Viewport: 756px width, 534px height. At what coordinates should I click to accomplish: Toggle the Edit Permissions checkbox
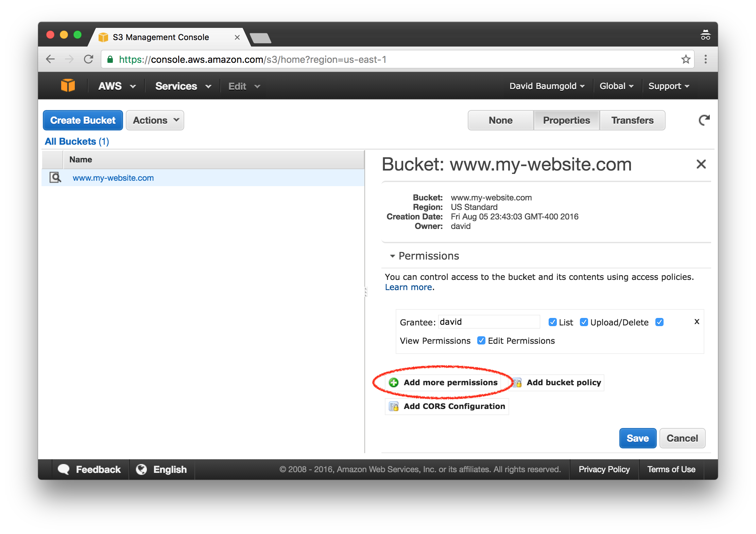[481, 340]
